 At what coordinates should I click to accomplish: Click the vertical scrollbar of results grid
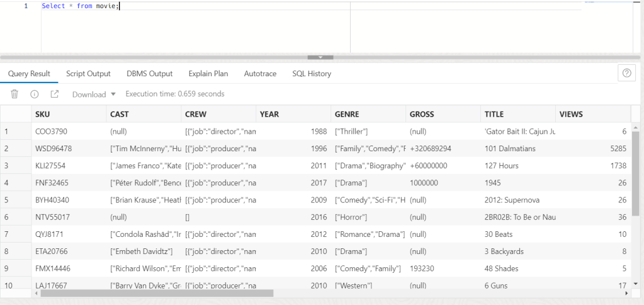tap(635, 189)
